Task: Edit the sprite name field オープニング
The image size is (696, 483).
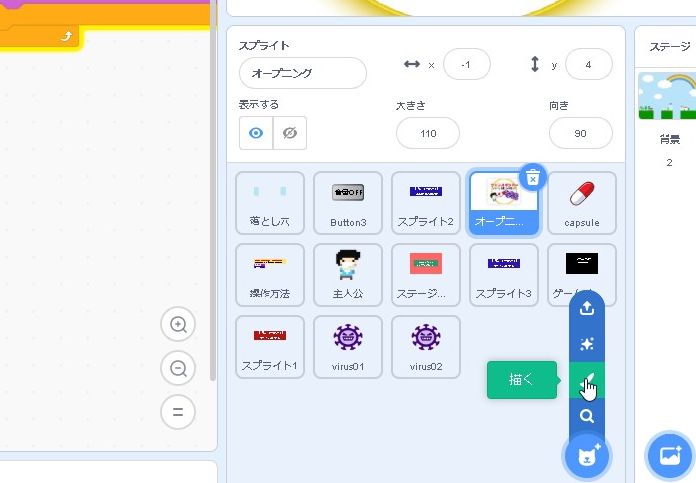Action: (303, 73)
